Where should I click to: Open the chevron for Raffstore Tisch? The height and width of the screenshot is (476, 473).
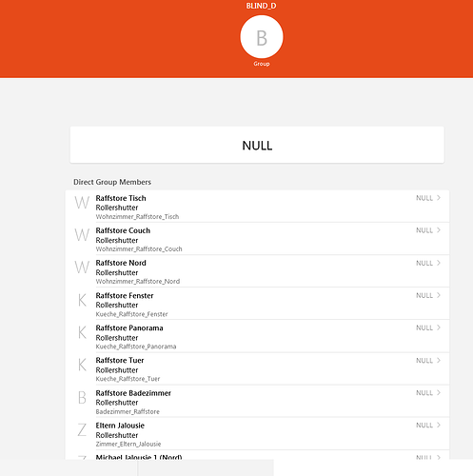click(439, 198)
